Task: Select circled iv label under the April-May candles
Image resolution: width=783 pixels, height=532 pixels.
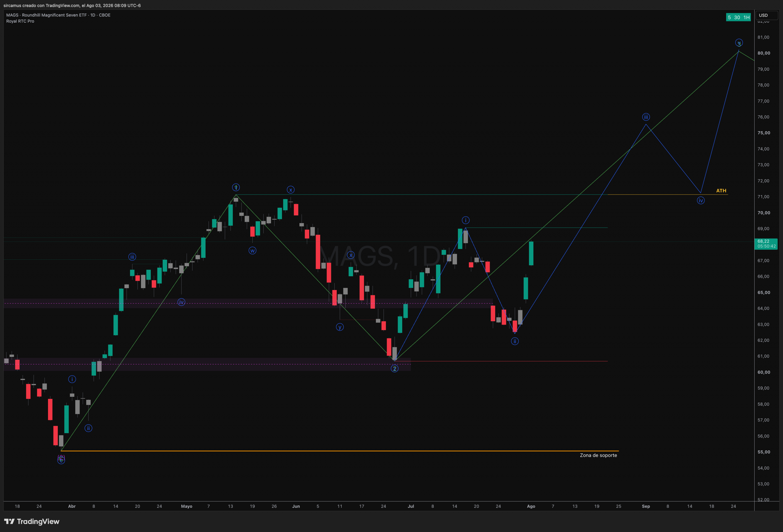Action: click(181, 302)
